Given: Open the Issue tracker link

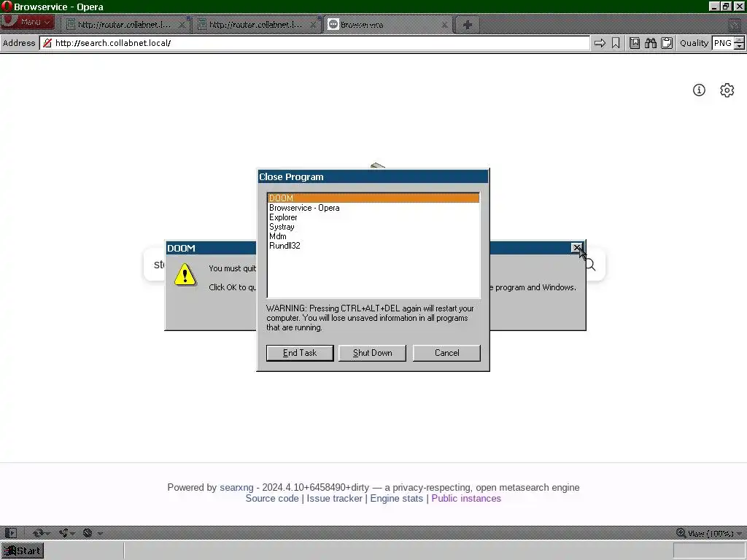Looking at the screenshot, I should coord(334,499).
